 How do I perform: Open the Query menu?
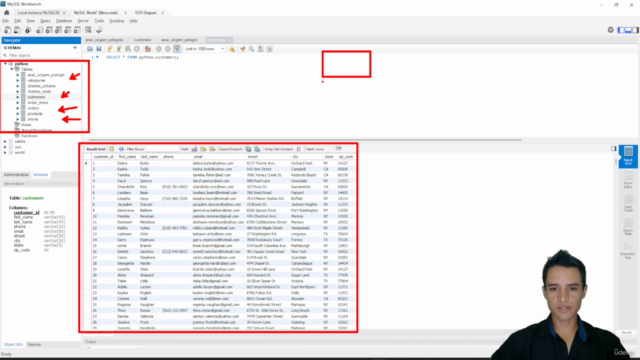pyautogui.click(x=45, y=21)
